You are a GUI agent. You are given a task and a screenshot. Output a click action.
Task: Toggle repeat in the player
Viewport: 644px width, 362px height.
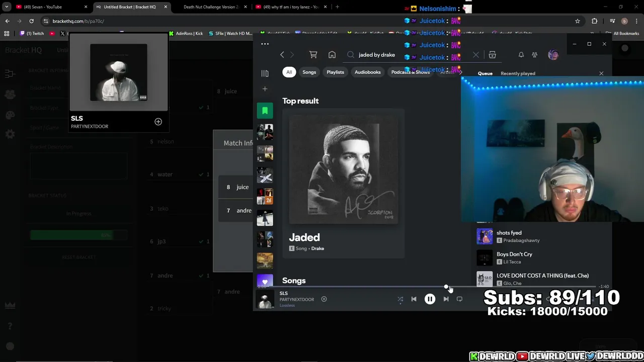click(459, 299)
